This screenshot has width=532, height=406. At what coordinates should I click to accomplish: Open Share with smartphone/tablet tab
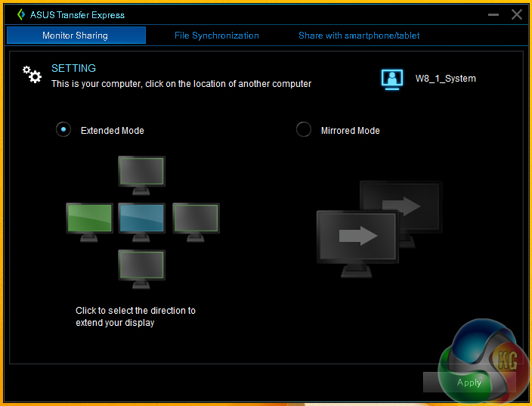(359, 36)
